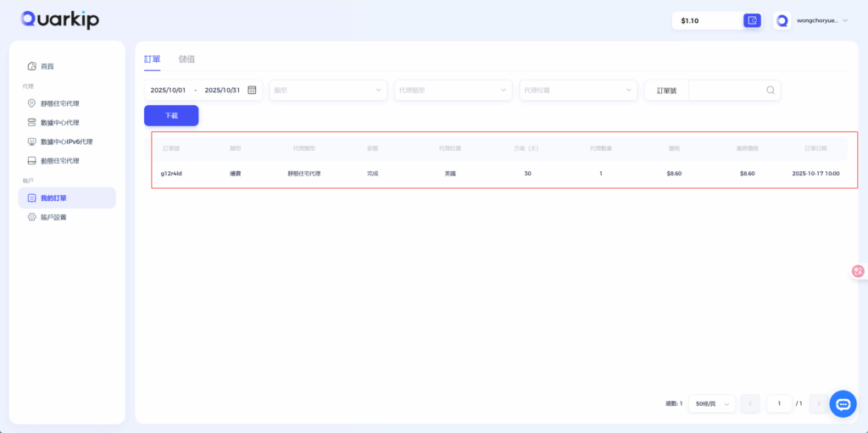
Task: Open the live chat support bubble
Action: [x=843, y=404]
